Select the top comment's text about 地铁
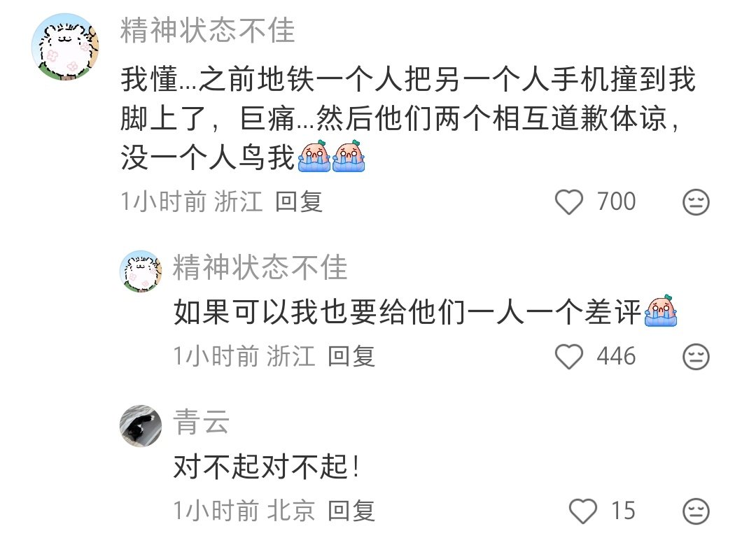Image resolution: width=756 pixels, height=545 pixels. pos(408,118)
